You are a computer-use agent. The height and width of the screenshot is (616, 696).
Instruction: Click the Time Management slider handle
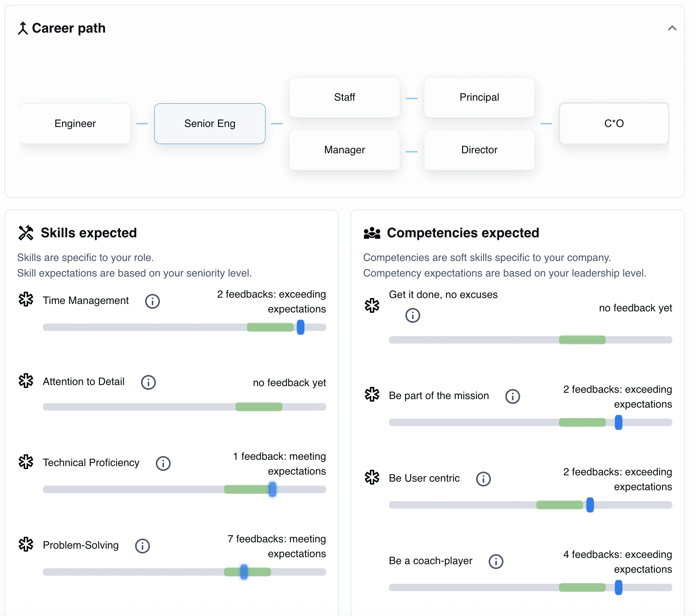tap(301, 327)
